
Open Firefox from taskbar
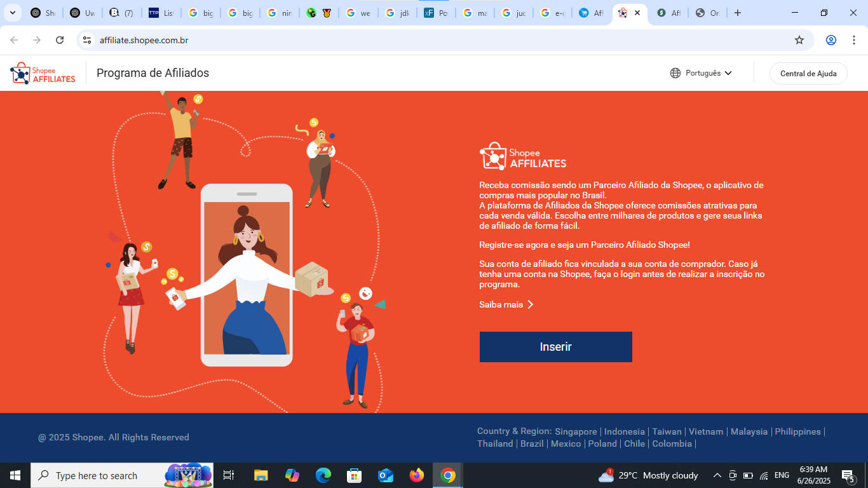(x=417, y=475)
